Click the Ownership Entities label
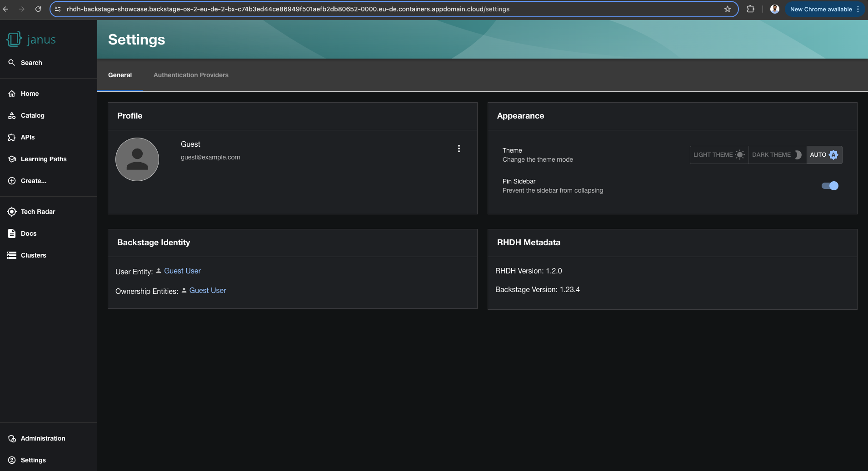Viewport: 868px width, 471px height. (x=147, y=291)
